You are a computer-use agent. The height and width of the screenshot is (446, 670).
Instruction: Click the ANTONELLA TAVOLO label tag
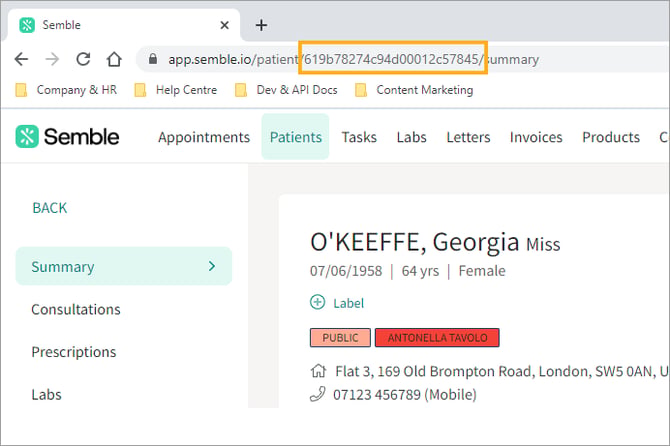[437, 337]
